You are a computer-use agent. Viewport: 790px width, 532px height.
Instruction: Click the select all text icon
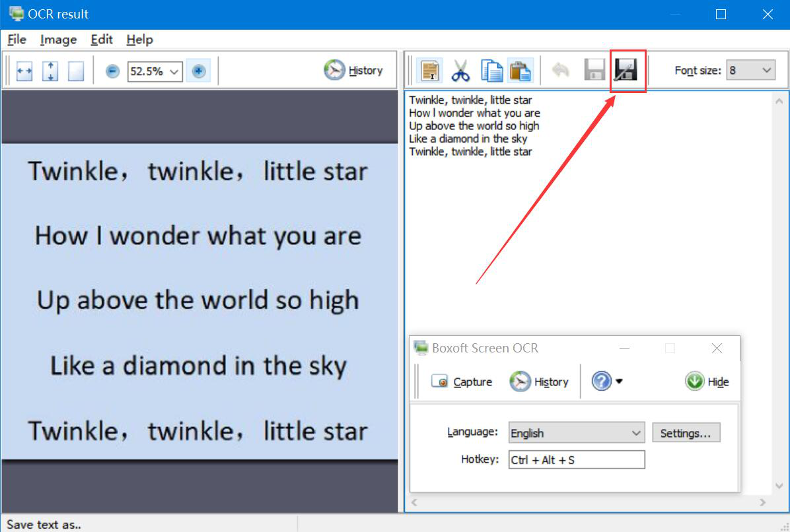coord(430,70)
